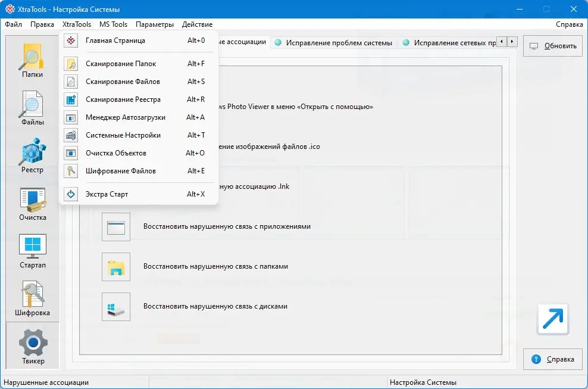Choose Менеджер Автозагрузки menu entry
The height and width of the screenshot is (389, 588).
pyautogui.click(x=139, y=117)
